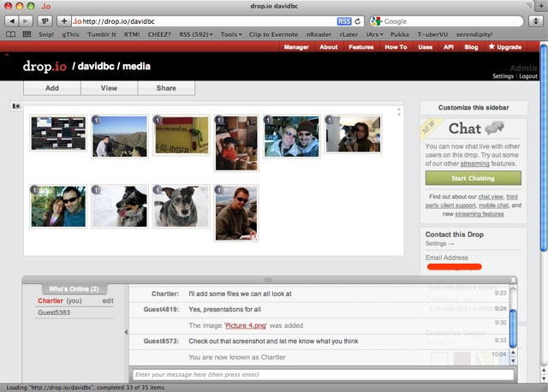
Task: Click the Logout link
Action: click(x=528, y=76)
